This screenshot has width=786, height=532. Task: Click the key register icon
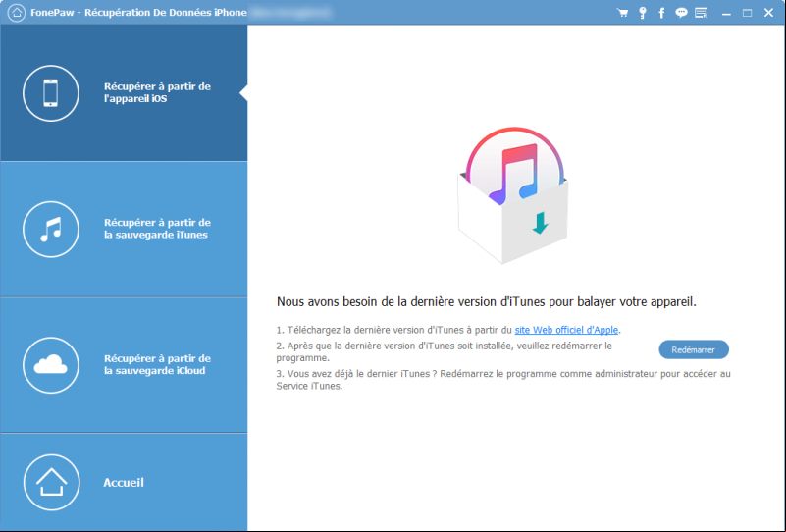click(x=643, y=13)
